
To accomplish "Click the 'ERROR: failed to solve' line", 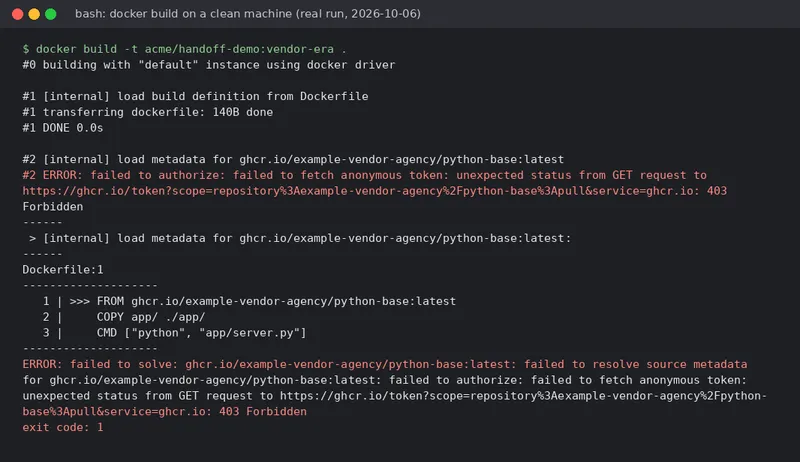I will point(385,364).
